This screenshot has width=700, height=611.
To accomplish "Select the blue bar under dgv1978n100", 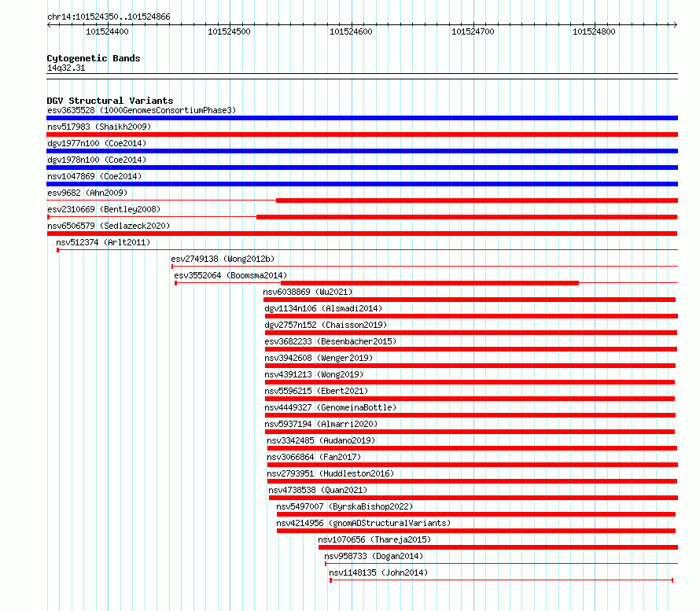I will (362, 167).
